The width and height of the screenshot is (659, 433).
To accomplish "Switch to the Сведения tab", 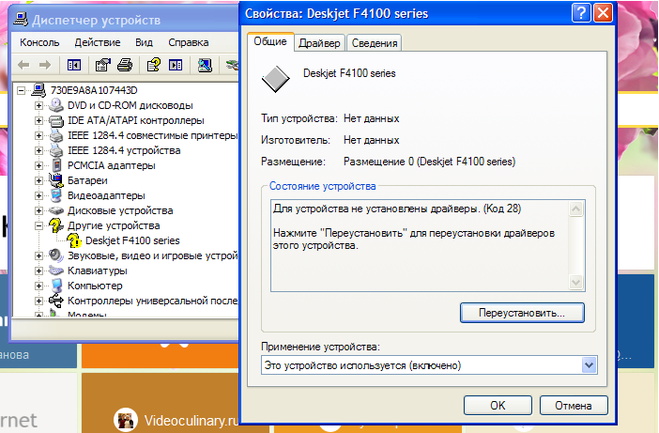I will coord(374,43).
